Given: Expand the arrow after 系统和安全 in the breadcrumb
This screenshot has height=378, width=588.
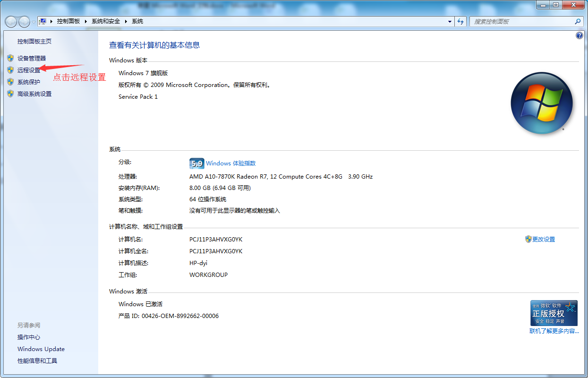Looking at the screenshot, I should pos(126,22).
